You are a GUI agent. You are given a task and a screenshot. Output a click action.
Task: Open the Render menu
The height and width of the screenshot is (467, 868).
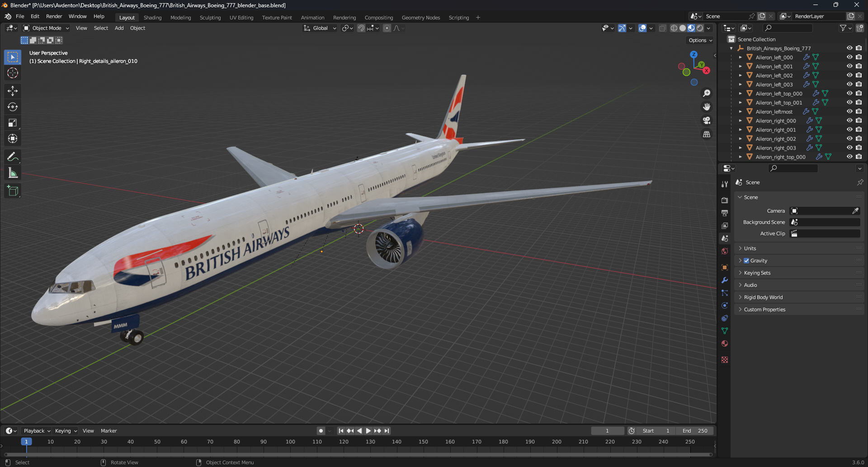tap(54, 16)
